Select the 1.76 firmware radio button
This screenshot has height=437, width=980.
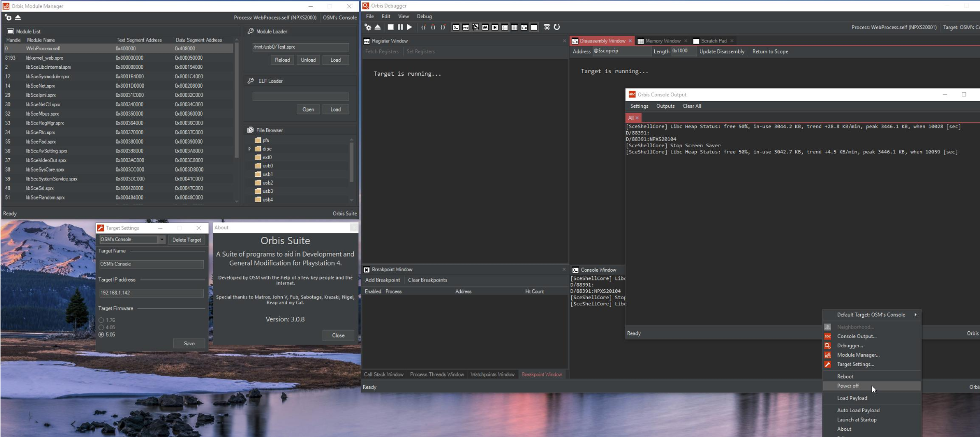[101, 320]
